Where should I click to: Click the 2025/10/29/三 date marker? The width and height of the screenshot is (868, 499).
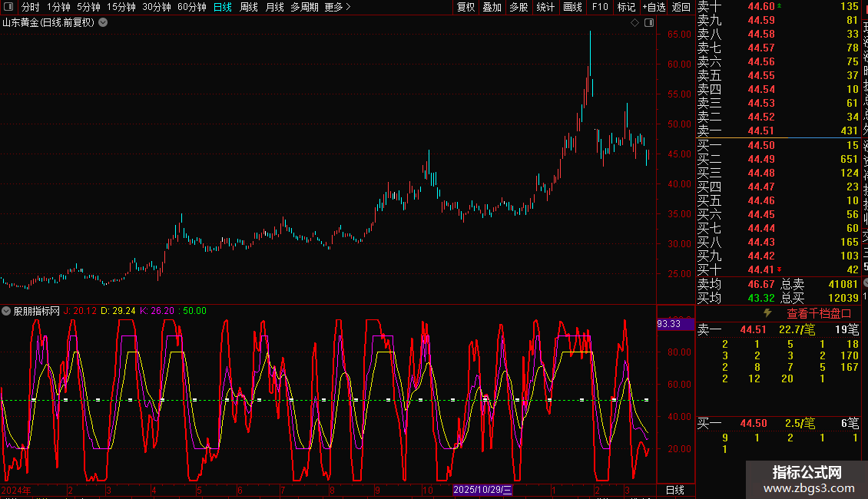point(482,490)
